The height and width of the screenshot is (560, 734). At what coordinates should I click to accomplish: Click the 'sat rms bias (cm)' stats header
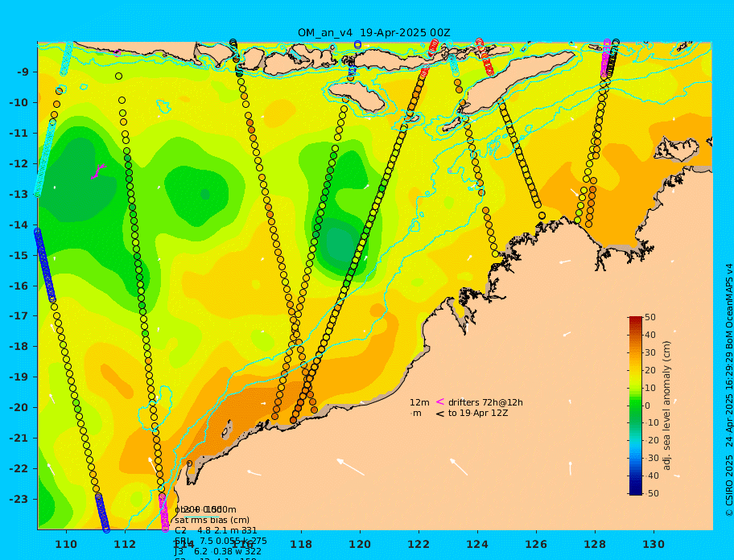click(212, 521)
